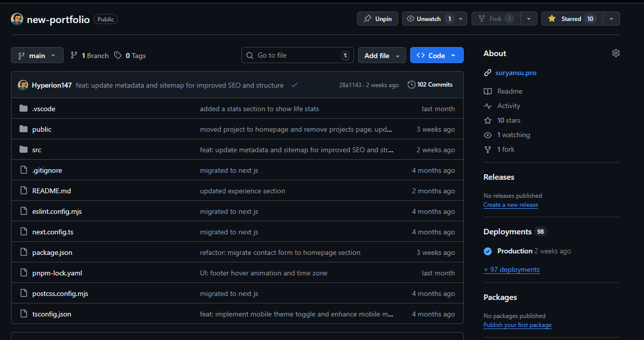
Task: Click the Releases heading
Action: point(499,177)
